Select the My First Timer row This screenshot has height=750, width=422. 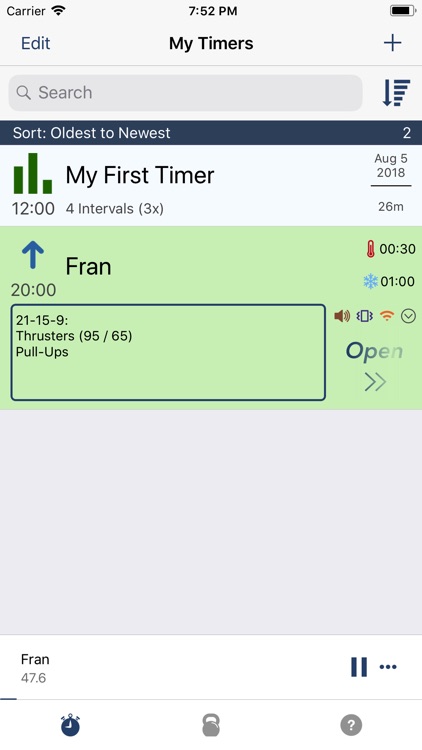pyautogui.click(x=211, y=186)
